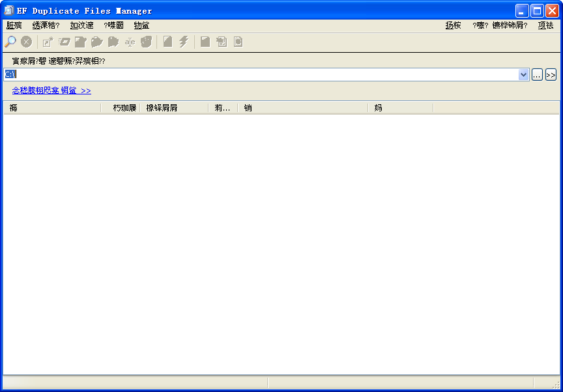Select the 'abc' rename toolbar icon
The image size is (563, 392).
[130, 42]
